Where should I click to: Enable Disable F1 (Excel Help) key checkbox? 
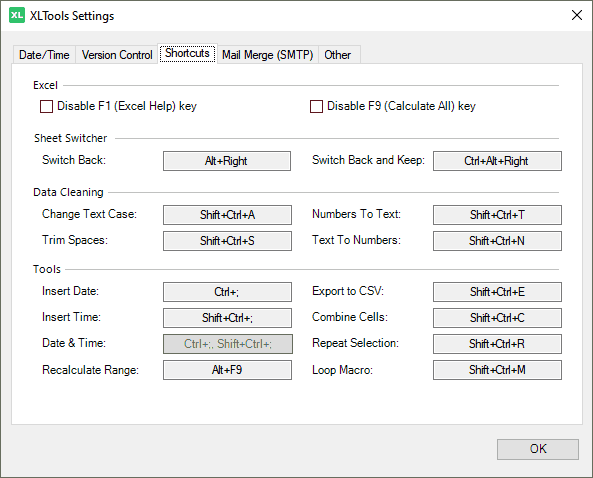(47, 106)
